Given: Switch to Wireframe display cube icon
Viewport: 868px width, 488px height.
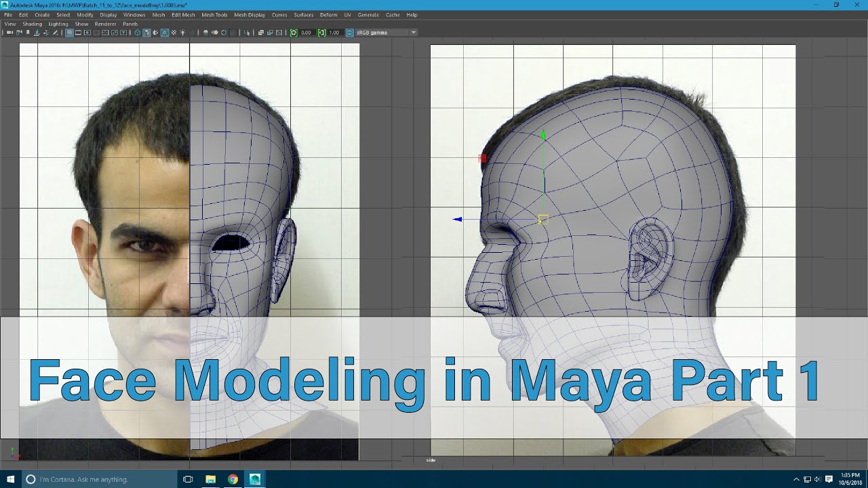Looking at the screenshot, I should (138, 33).
